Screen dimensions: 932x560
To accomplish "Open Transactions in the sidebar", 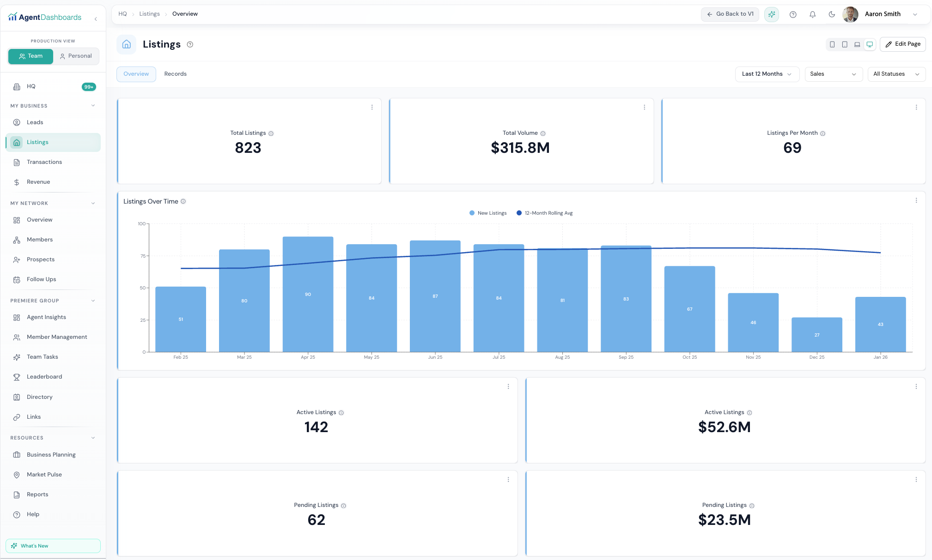I will 44,162.
